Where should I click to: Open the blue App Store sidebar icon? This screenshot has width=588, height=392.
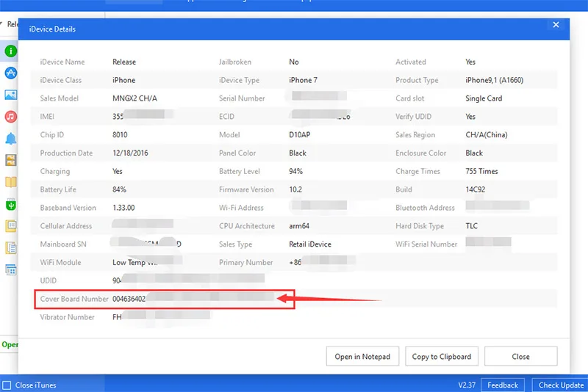tap(11, 73)
